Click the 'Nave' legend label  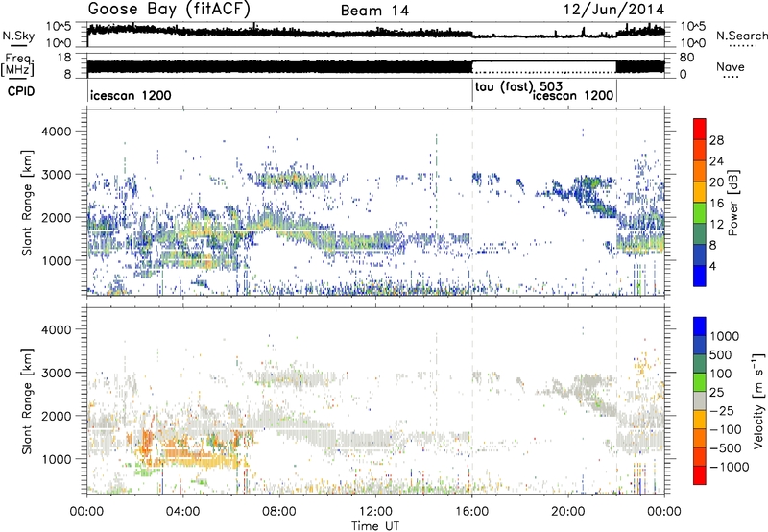pos(731,66)
